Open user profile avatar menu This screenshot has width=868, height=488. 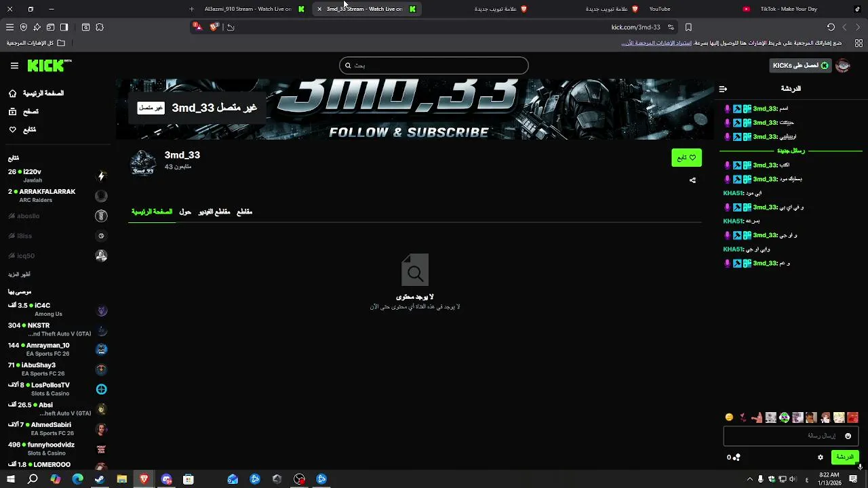[843, 66]
